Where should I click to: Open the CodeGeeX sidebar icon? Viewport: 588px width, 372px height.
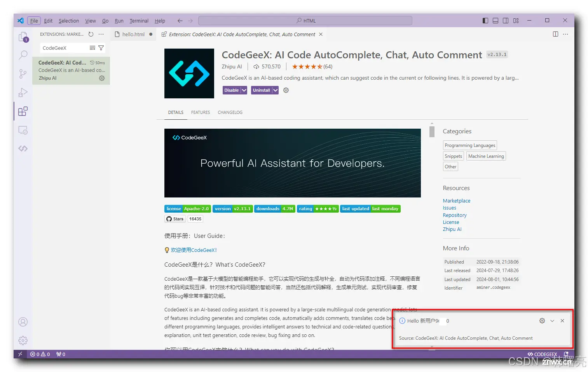coord(23,148)
